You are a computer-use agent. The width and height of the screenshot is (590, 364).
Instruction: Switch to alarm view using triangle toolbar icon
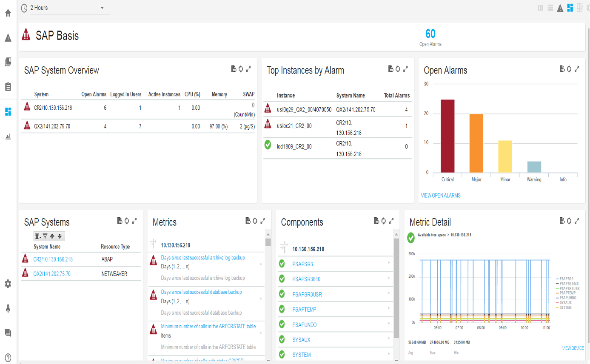pyautogui.click(x=560, y=8)
